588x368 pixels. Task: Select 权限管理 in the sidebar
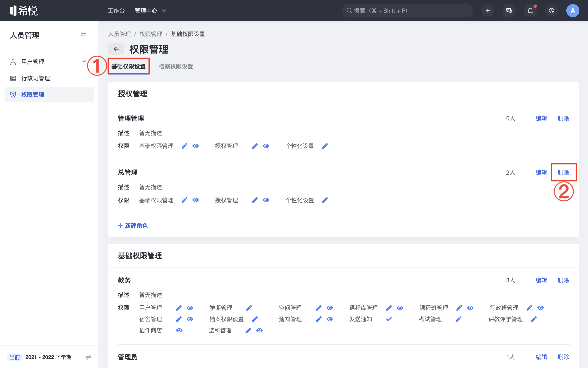[49, 94]
